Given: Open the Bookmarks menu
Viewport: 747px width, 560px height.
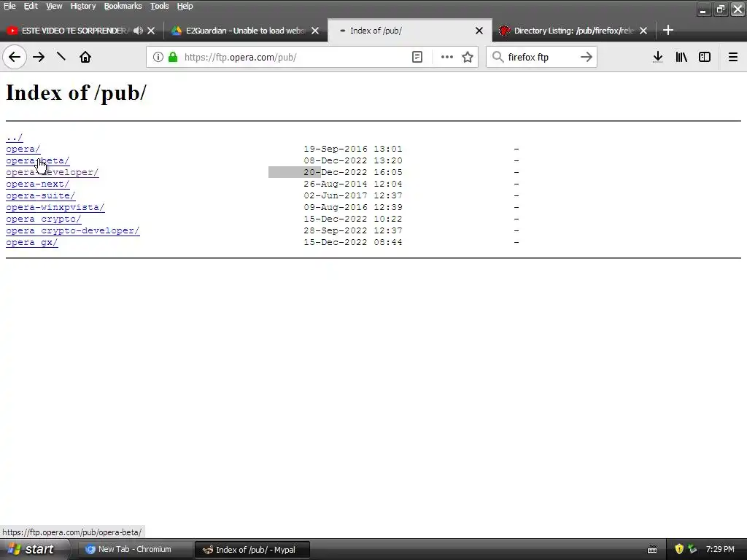Looking at the screenshot, I should (x=123, y=6).
